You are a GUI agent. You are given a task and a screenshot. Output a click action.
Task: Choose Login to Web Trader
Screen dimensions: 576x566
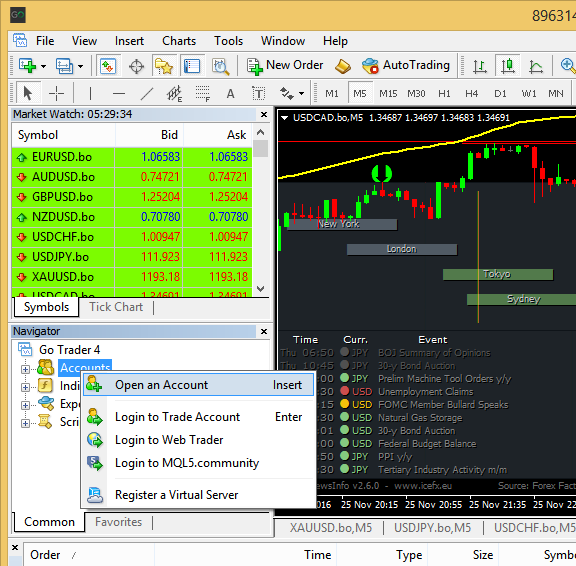tap(198, 440)
